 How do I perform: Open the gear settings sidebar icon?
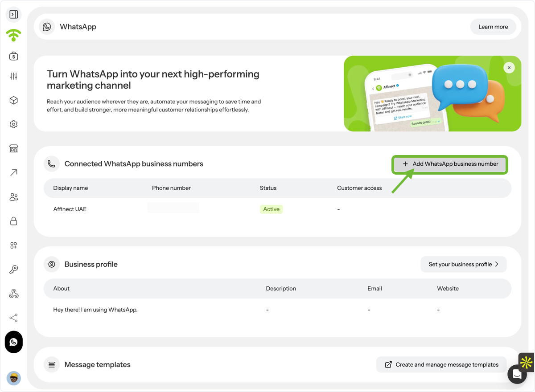pos(14,124)
